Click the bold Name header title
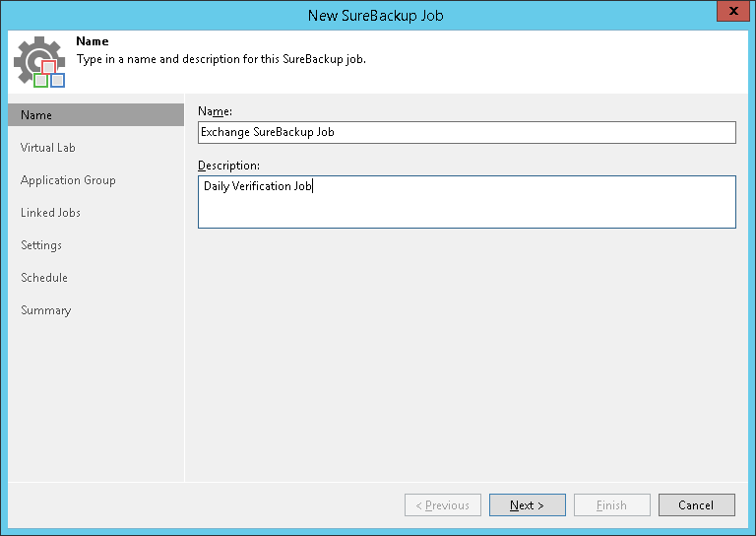 pyautogui.click(x=93, y=42)
